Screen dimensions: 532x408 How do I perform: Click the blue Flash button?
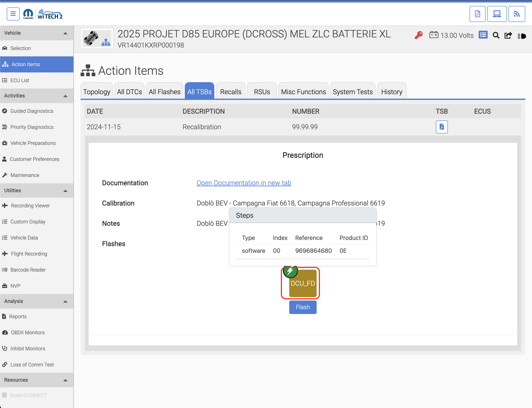click(303, 307)
